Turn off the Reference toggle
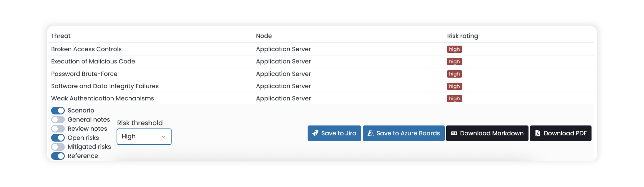Screen dimensions: 644x187 coord(58,156)
